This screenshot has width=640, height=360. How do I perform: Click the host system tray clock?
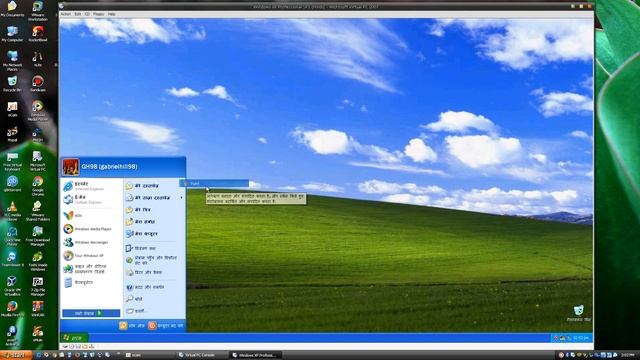(629, 355)
